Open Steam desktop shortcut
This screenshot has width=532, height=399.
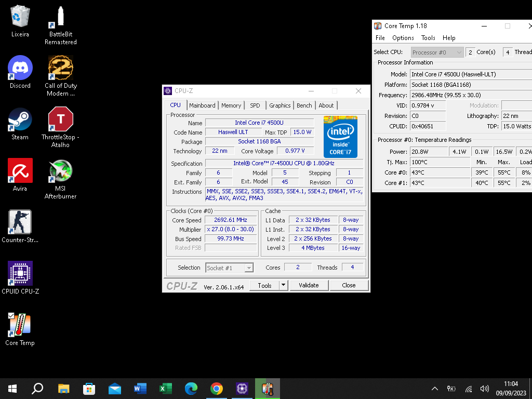pos(20,124)
